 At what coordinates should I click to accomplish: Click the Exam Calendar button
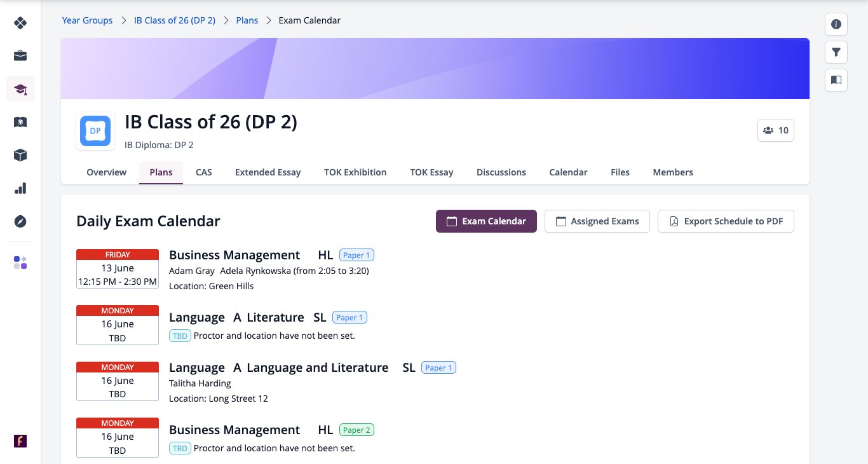pyautogui.click(x=486, y=221)
